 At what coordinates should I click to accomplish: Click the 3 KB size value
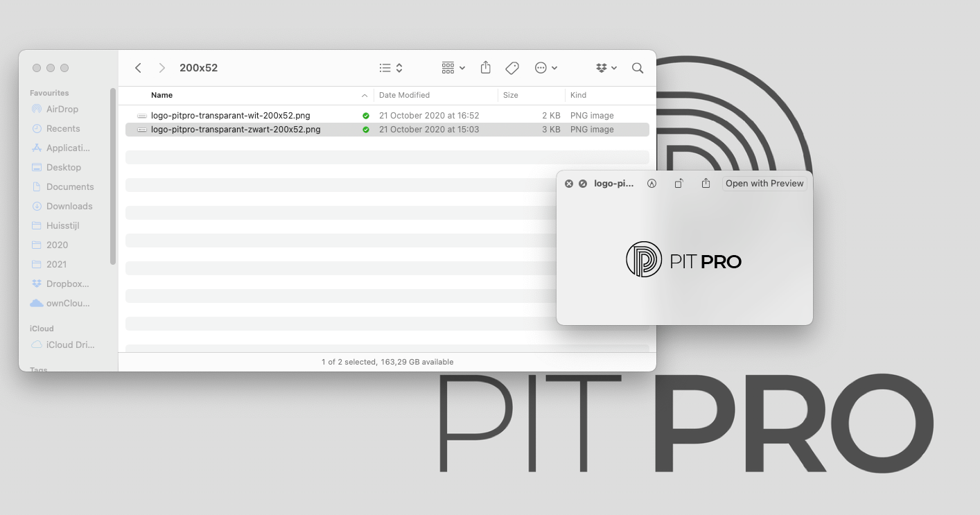point(552,130)
